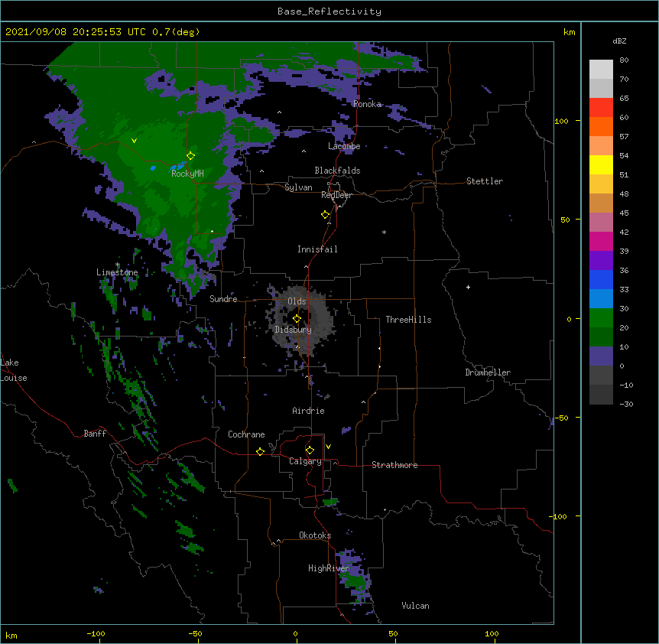Screen dimensions: 659x644
Task: Select the Calgary label
Action: coord(306,461)
